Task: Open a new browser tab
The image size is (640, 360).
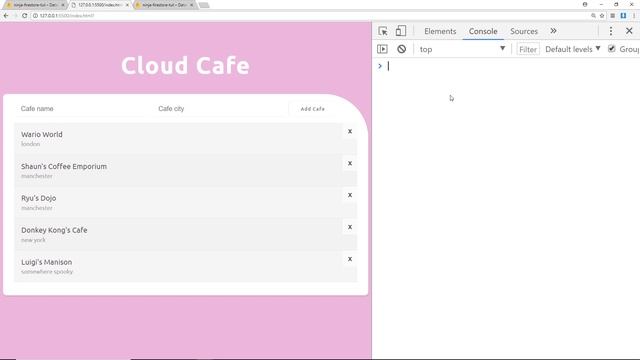Action: tap(204, 5)
